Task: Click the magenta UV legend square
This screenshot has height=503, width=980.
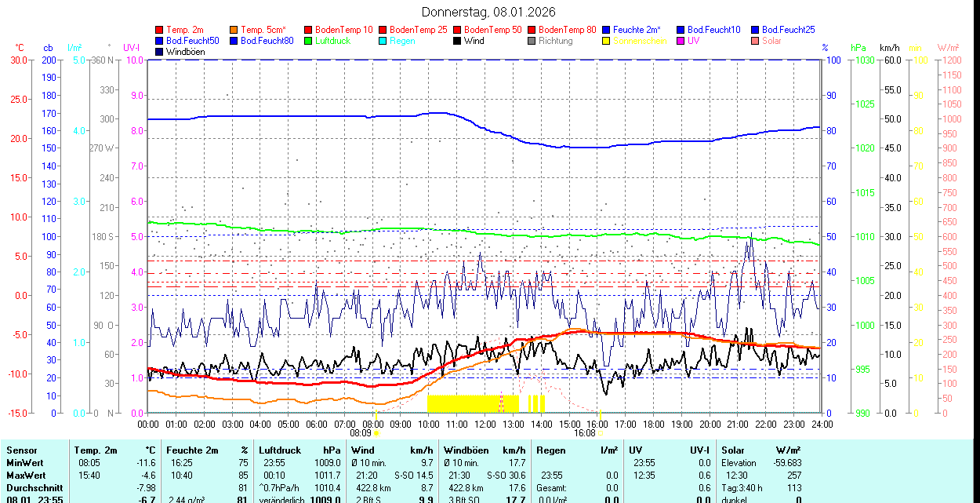Action: pos(681,41)
